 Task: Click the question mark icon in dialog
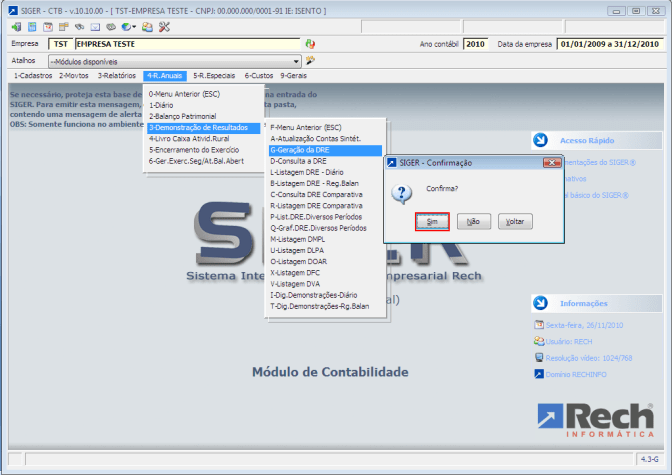tap(402, 194)
